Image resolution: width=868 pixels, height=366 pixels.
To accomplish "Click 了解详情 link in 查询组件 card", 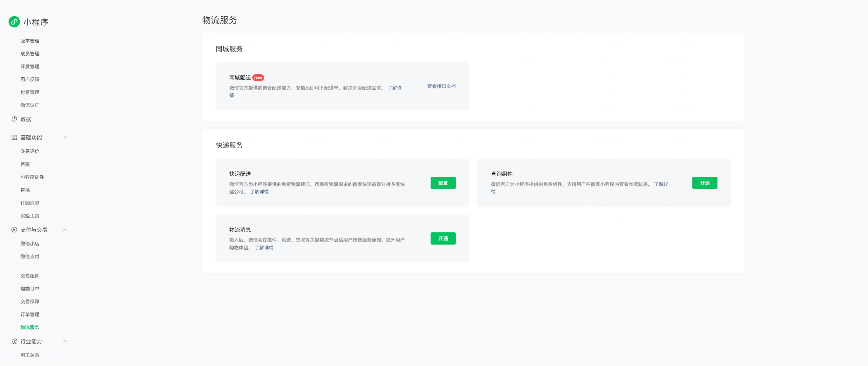I will click(661, 184).
